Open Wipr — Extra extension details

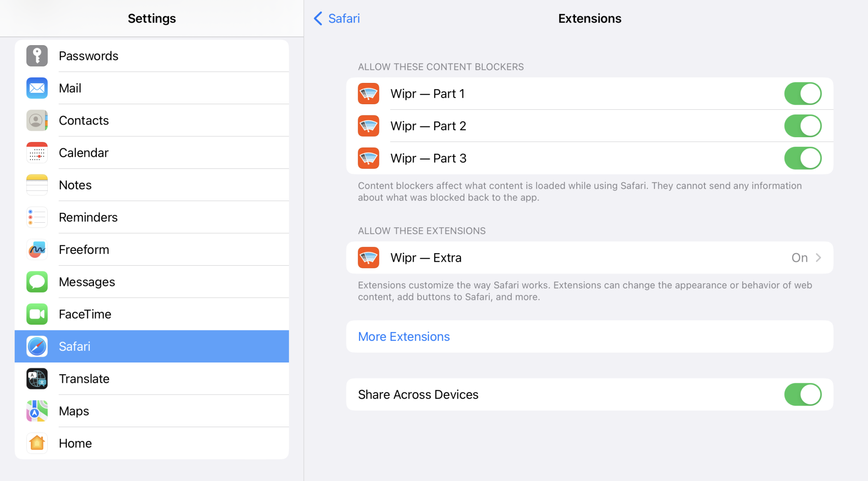pyautogui.click(x=589, y=258)
